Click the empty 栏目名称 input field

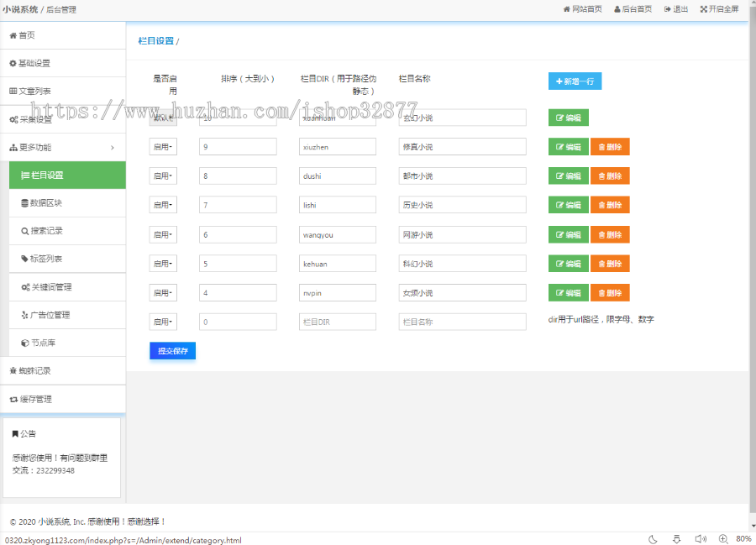click(x=462, y=322)
